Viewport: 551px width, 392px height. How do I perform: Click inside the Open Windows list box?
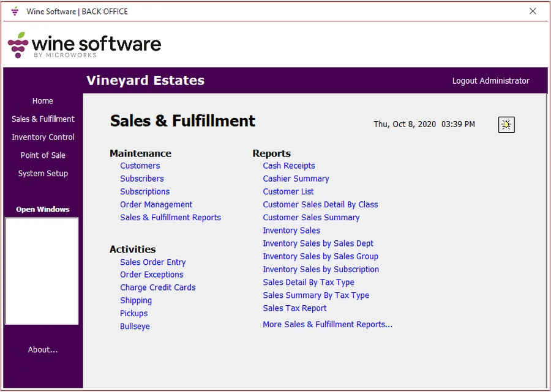[42, 271]
